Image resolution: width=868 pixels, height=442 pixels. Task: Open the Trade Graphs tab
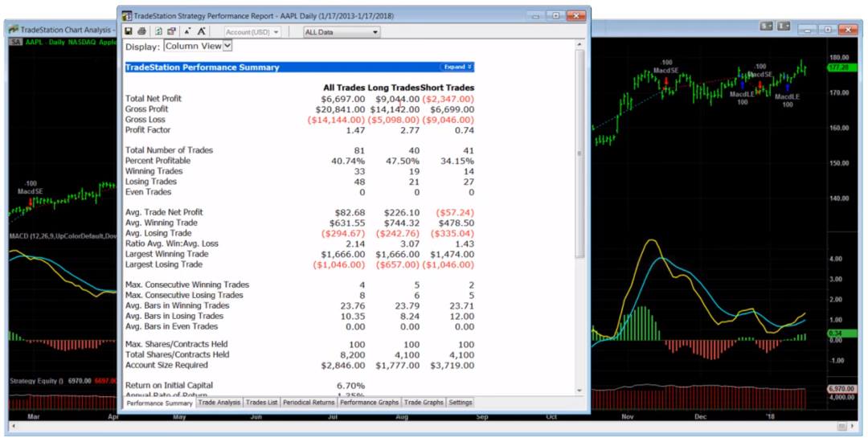point(423,403)
